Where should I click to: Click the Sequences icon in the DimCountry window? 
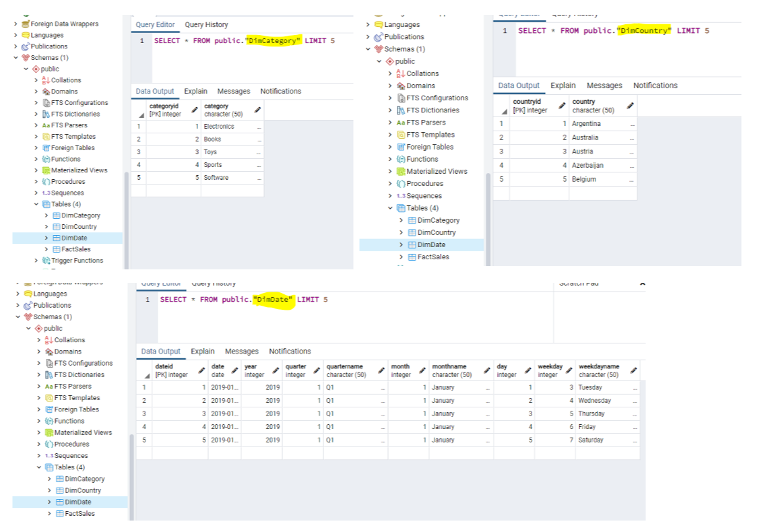[x=401, y=196]
